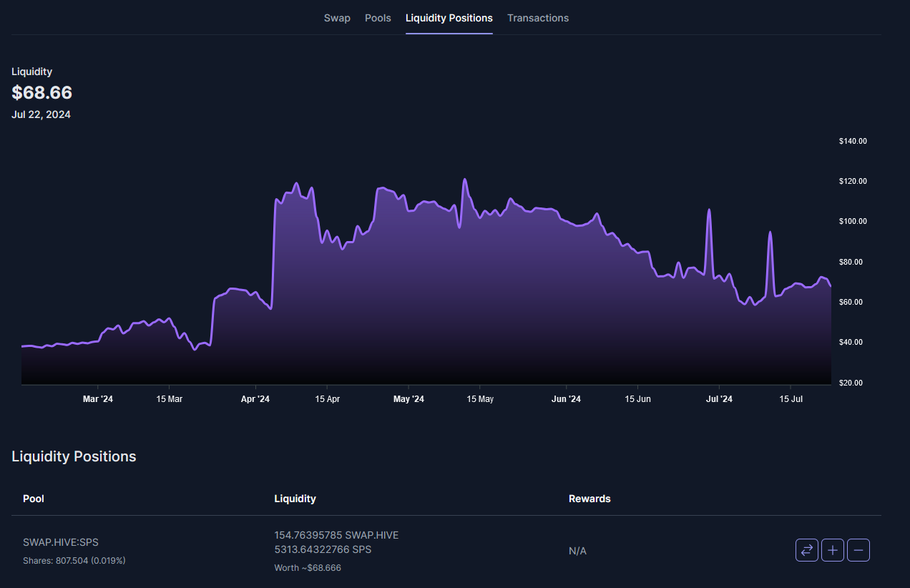
Task: Go to the Transactions tab
Action: pyautogui.click(x=538, y=18)
